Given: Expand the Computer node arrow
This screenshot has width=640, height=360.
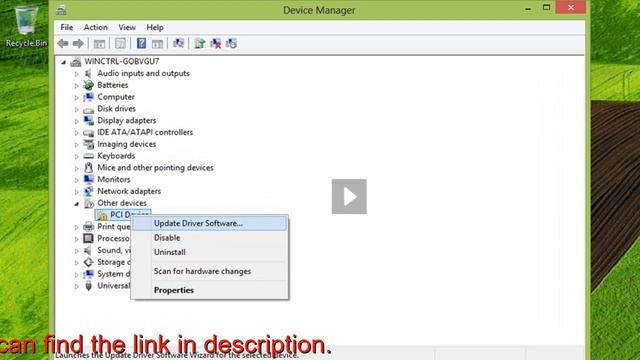Looking at the screenshot, I should pyautogui.click(x=76, y=98).
